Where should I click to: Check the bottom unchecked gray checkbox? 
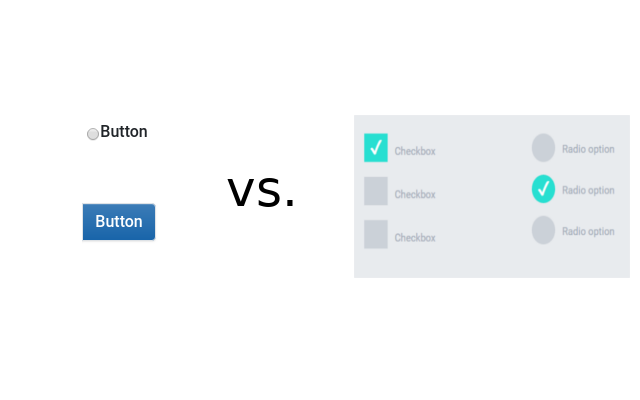tap(376, 234)
